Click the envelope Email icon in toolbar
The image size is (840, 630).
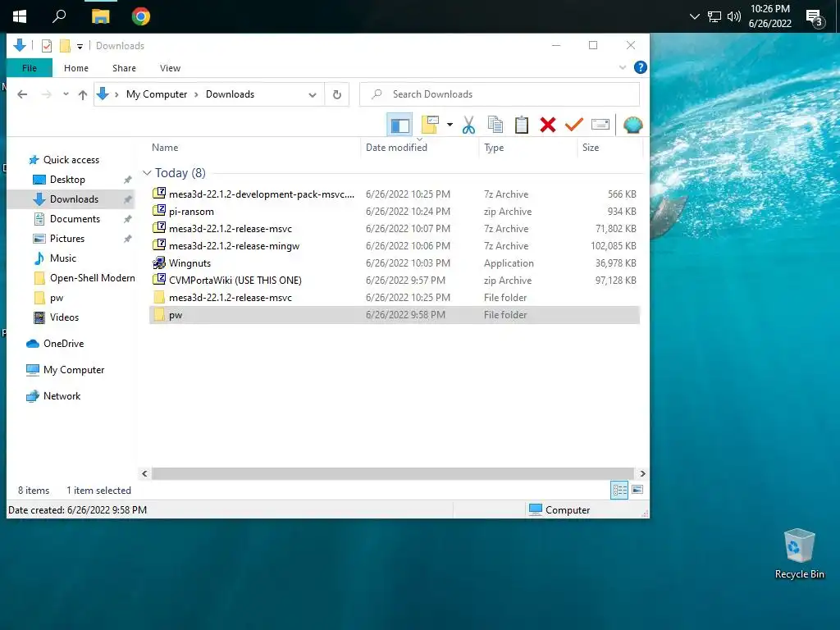click(600, 125)
